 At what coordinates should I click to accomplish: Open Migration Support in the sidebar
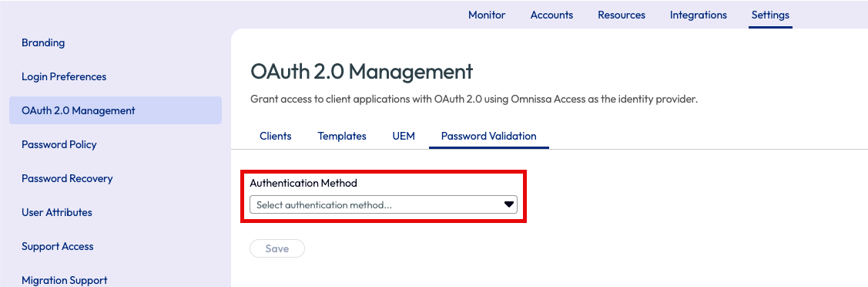64,280
